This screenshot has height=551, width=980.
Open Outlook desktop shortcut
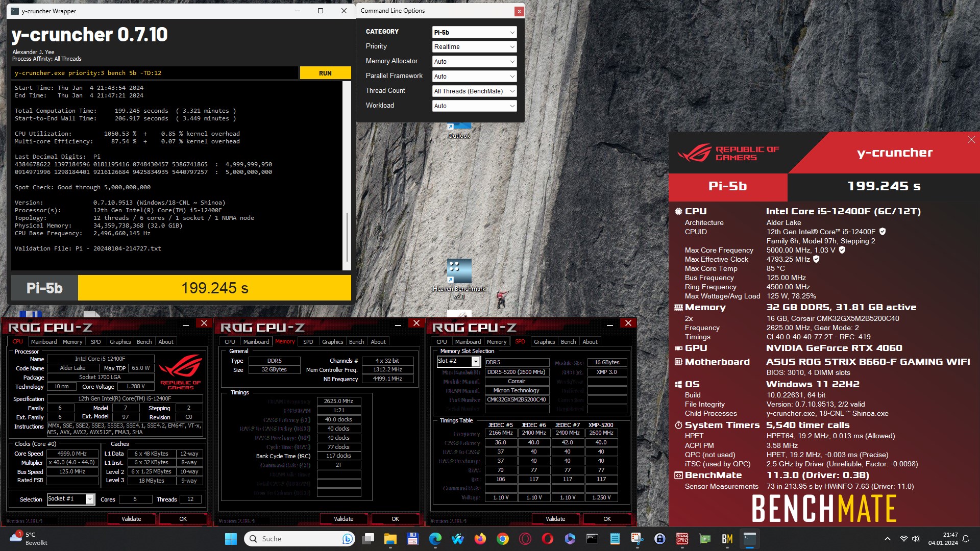[459, 131]
